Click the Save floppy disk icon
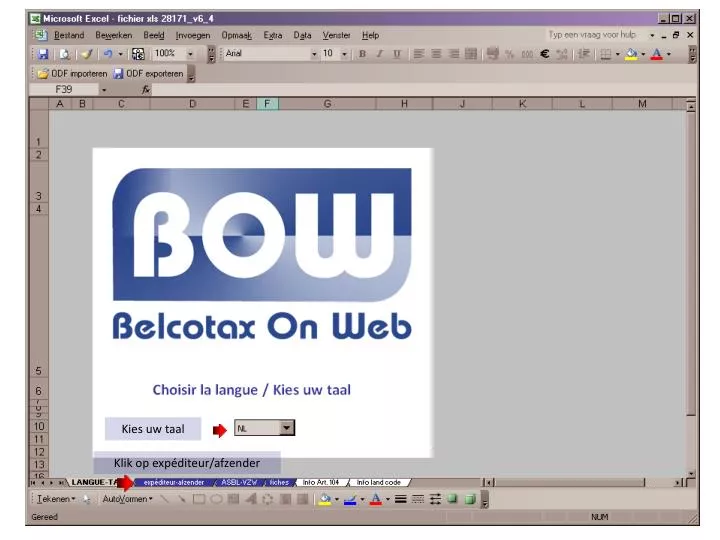Screen dimensions: 720x540 coord(43,54)
